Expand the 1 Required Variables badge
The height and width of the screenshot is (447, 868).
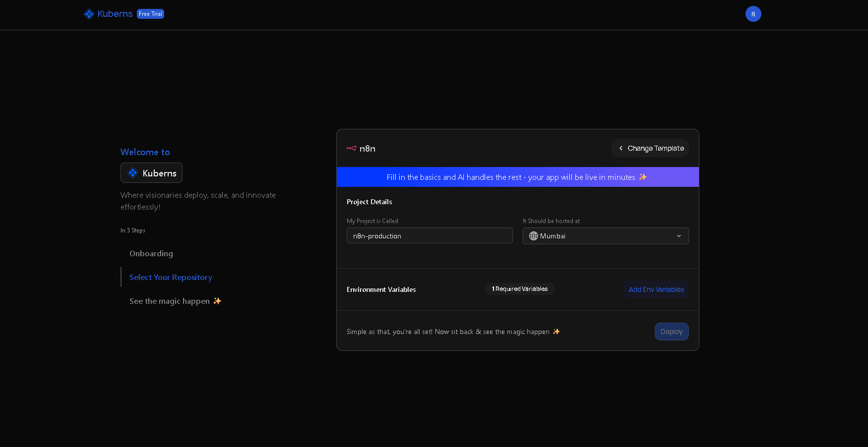(x=519, y=289)
